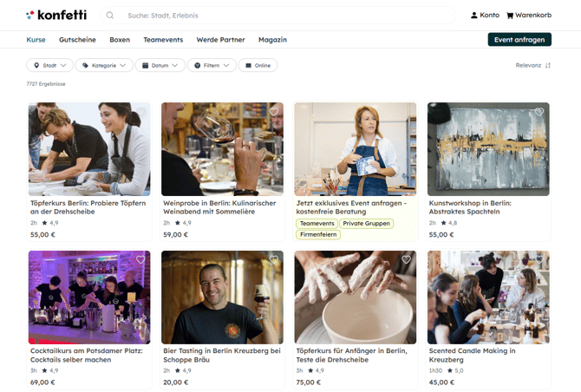The height and width of the screenshot is (392, 581).
Task: Open the exklusives Event anfragen photo
Action: (x=356, y=149)
